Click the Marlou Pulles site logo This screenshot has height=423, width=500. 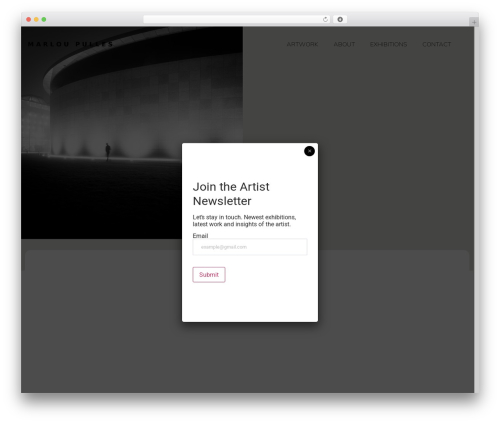click(x=70, y=44)
